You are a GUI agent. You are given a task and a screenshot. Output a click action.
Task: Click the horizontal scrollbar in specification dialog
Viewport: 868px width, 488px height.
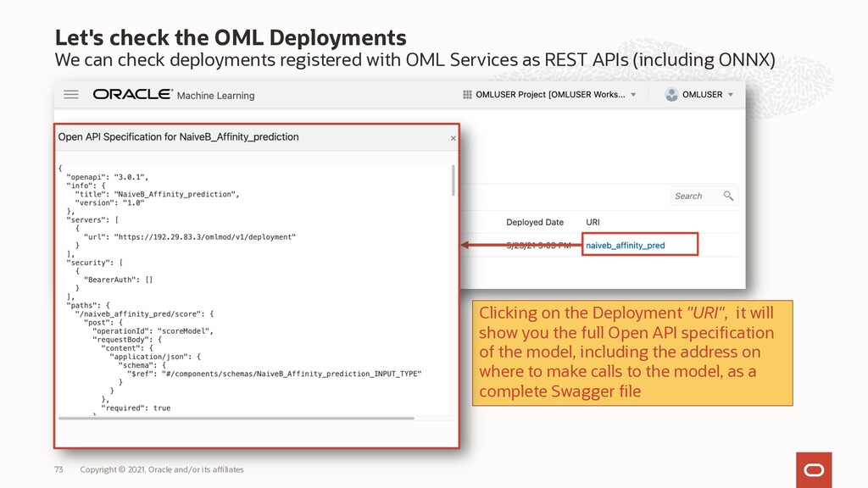[x=236, y=419]
